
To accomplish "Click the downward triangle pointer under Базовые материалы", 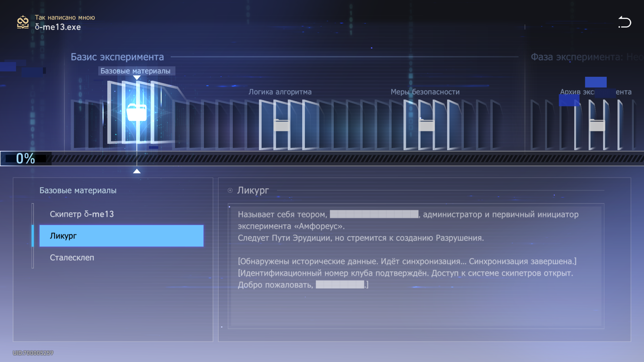I will coord(137,78).
